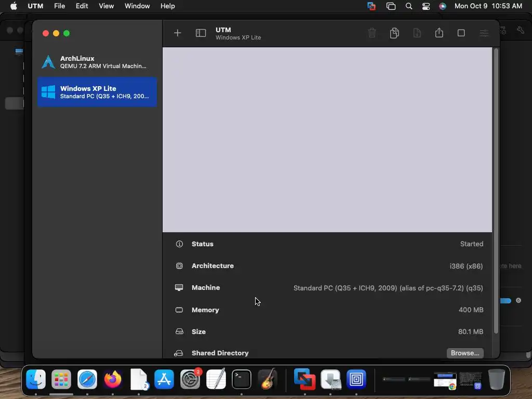Click the Status info icon
532x399 pixels.
[x=179, y=244]
